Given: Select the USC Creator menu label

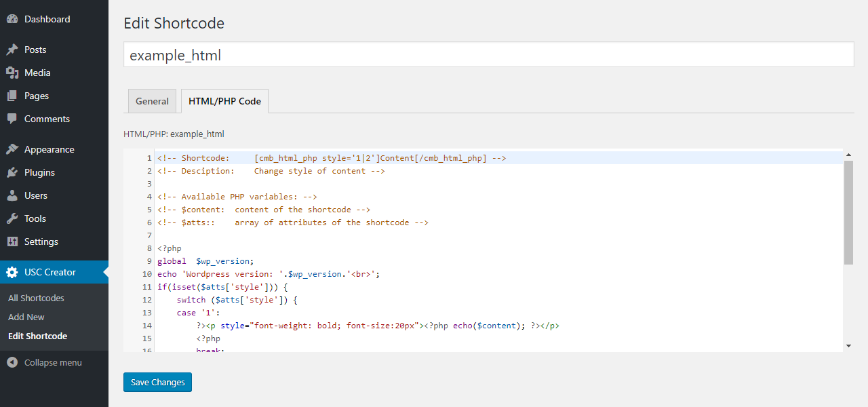Looking at the screenshot, I should click(x=50, y=272).
